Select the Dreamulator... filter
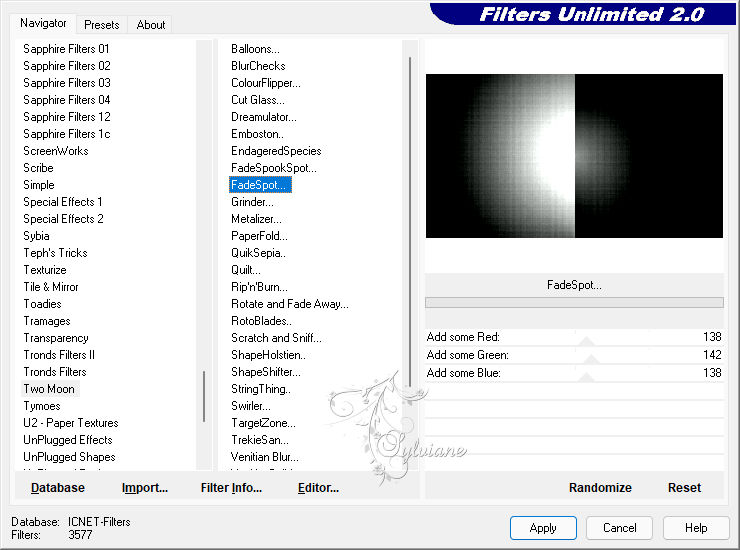 point(264,117)
